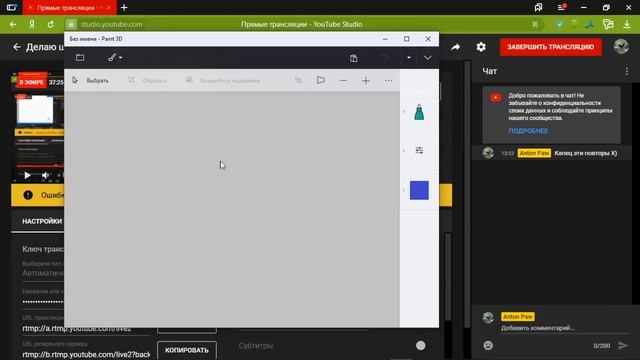
Task: Click the studio.youtube.com address bar
Action: [111, 24]
